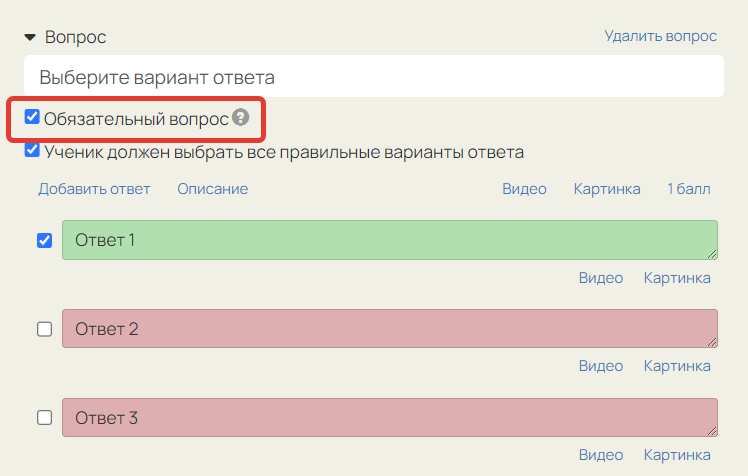
Task: Click the Добавить ответ link
Action: tap(94, 189)
